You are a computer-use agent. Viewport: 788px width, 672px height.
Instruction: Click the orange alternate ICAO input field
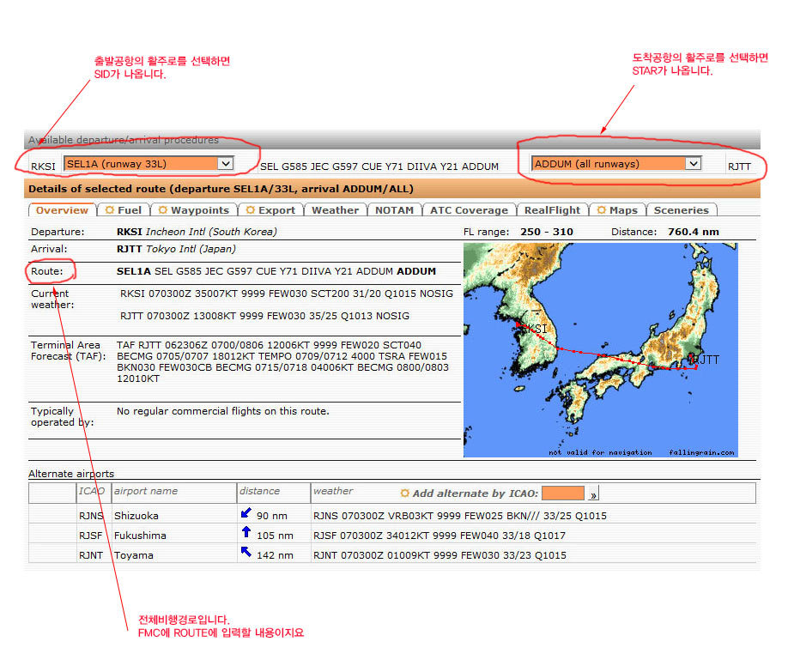tap(563, 493)
